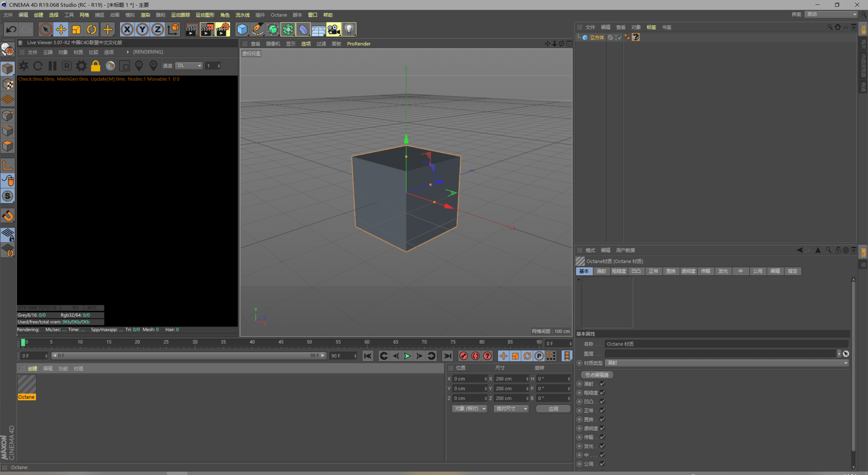Click the render region icon
The image size is (868, 475).
point(125,66)
